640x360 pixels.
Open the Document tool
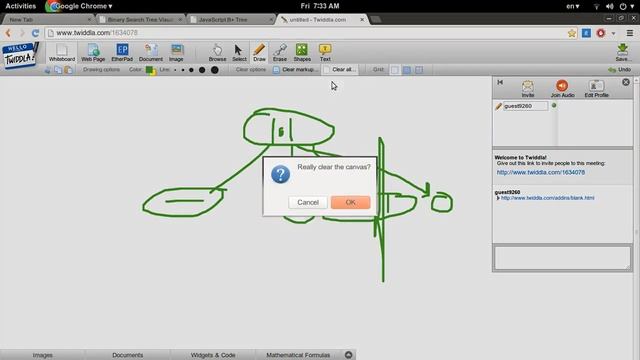click(151, 53)
